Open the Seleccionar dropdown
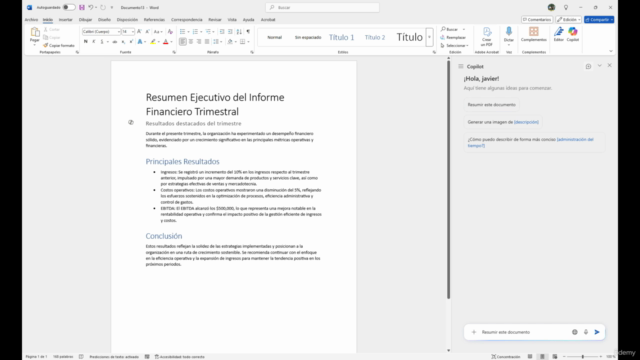 [454, 45]
